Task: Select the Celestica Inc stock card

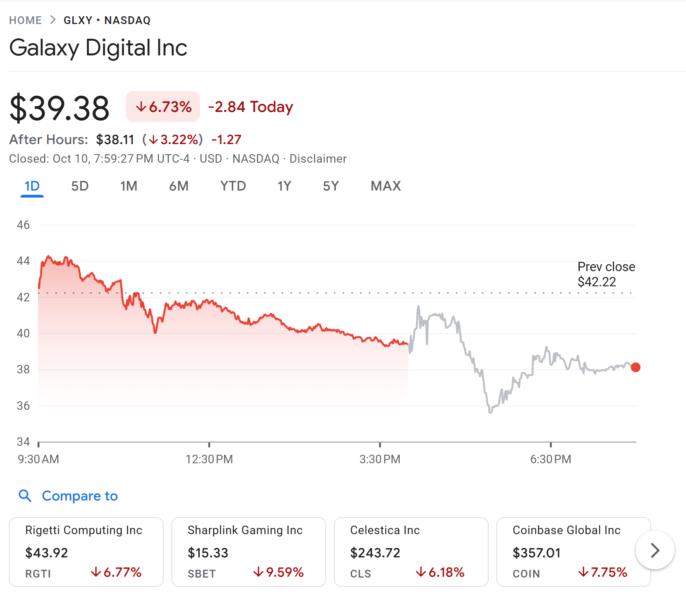Action: (x=410, y=551)
